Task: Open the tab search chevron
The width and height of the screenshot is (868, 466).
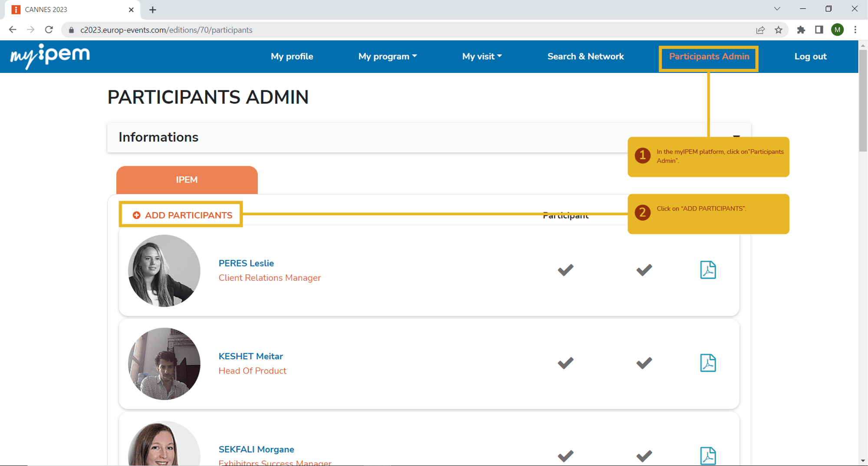Action: (x=777, y=9)
